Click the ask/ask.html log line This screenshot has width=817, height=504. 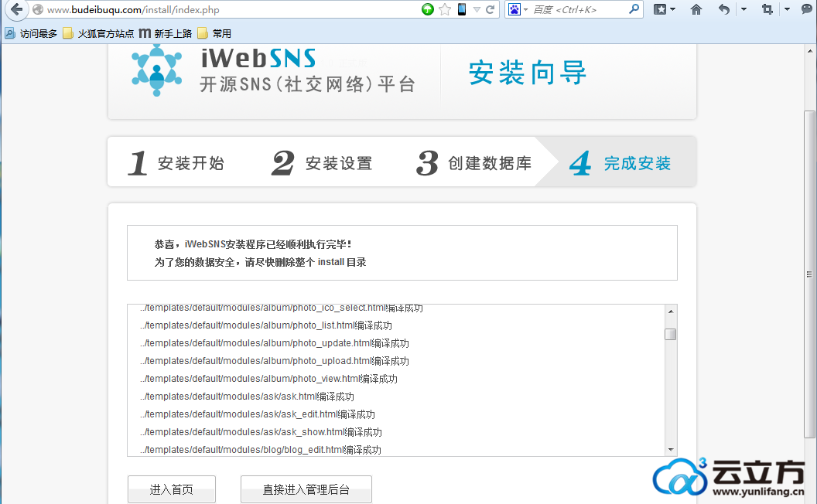coord(247,397)
